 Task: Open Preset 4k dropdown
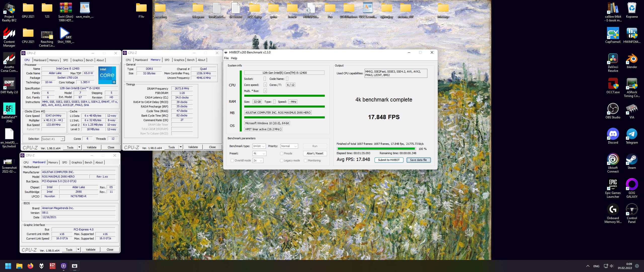(x=259, y=153)
